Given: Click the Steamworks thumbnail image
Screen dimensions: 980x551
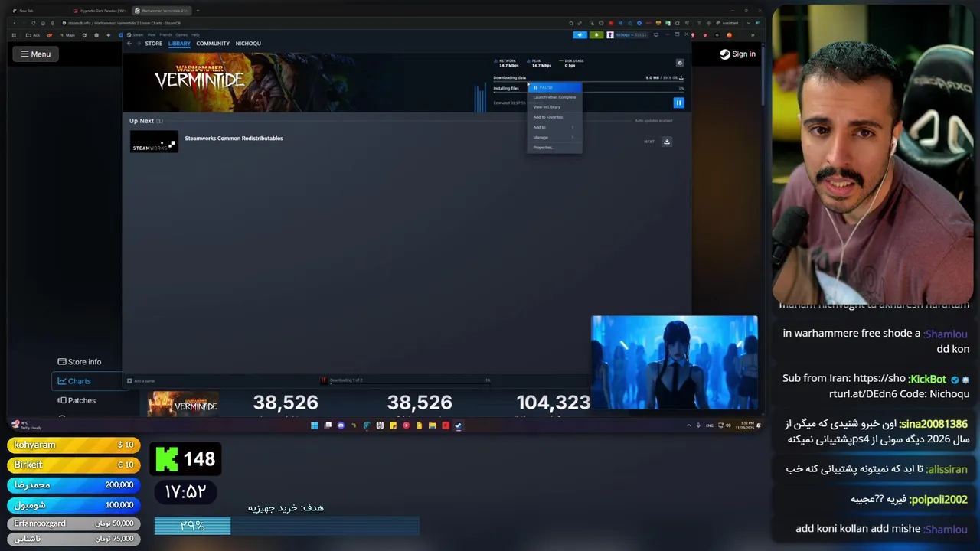Looking at the screenshot, I should (x=154, y=142).
